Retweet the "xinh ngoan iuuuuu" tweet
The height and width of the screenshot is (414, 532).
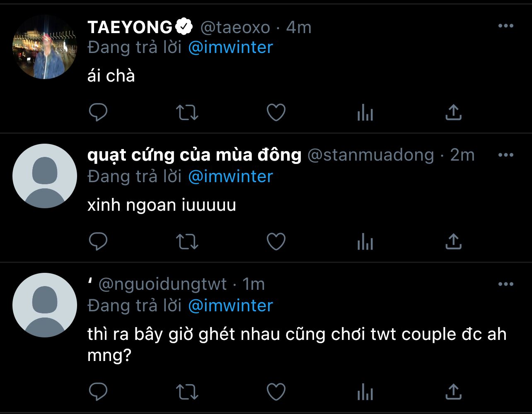click(x=188, y=241)
